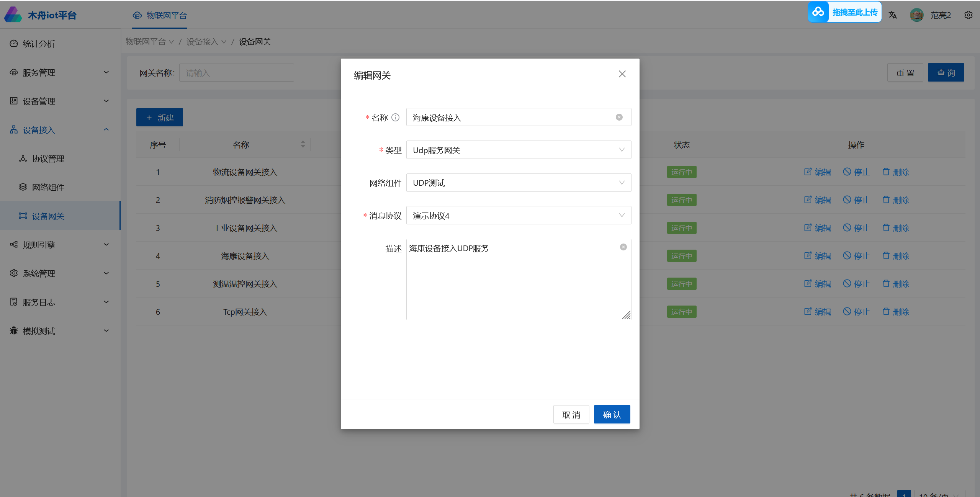
Task: Click 删除 icon for 工业设备网关接入 row
Action: pos(886,228)
